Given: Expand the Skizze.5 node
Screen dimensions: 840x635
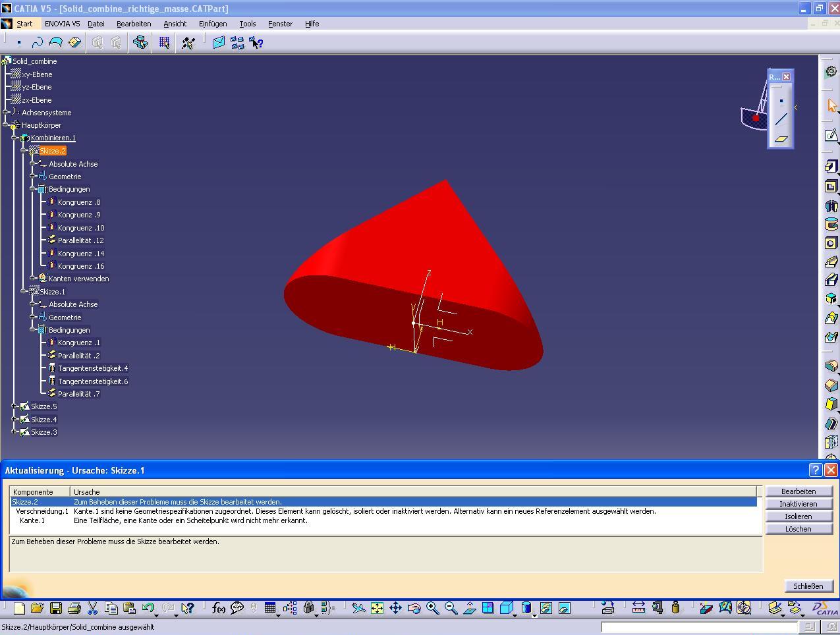Looking at the screenshot, I should [14, 406].
